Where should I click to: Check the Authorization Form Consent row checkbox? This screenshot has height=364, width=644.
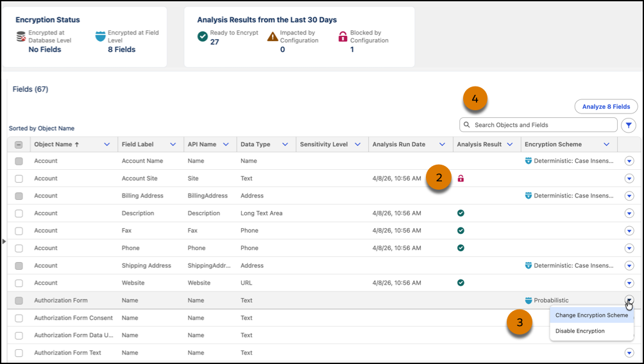19,318
